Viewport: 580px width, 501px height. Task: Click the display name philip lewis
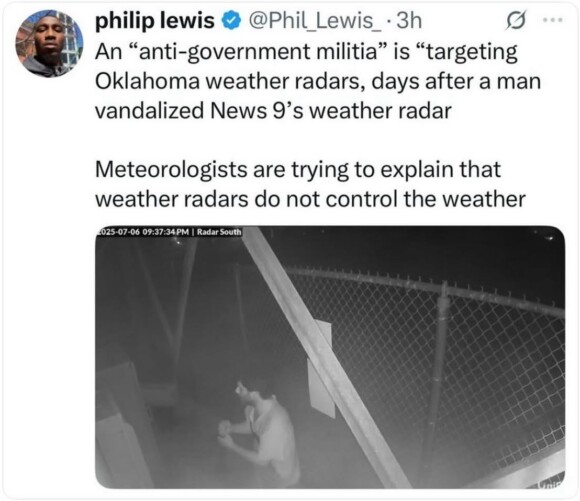155,20
